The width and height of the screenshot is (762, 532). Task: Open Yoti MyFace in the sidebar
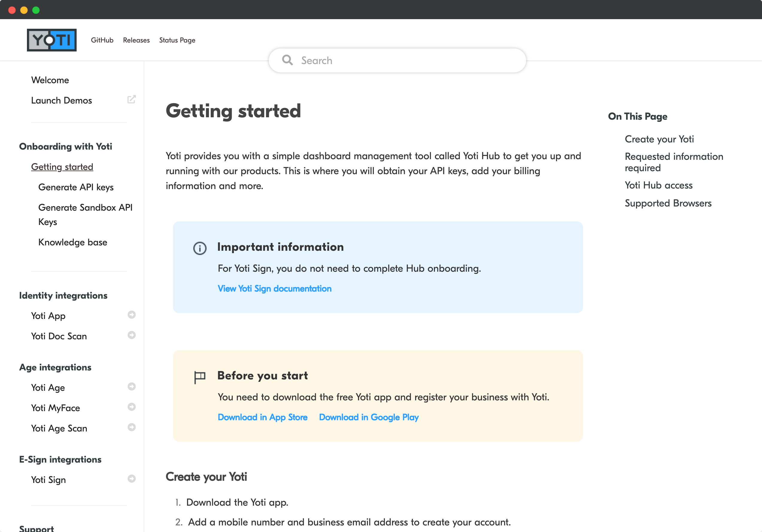(55, 408)
